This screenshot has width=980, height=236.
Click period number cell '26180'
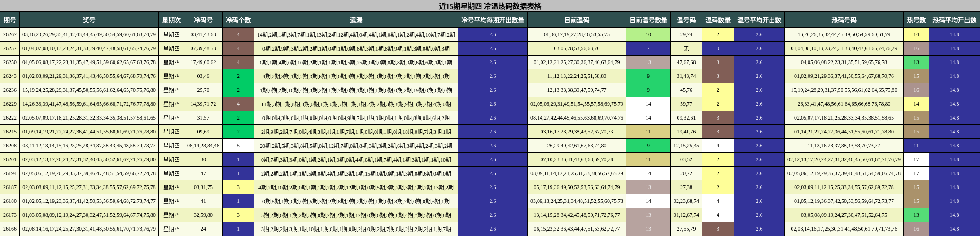pyautogui.click(x=10, y=201)
